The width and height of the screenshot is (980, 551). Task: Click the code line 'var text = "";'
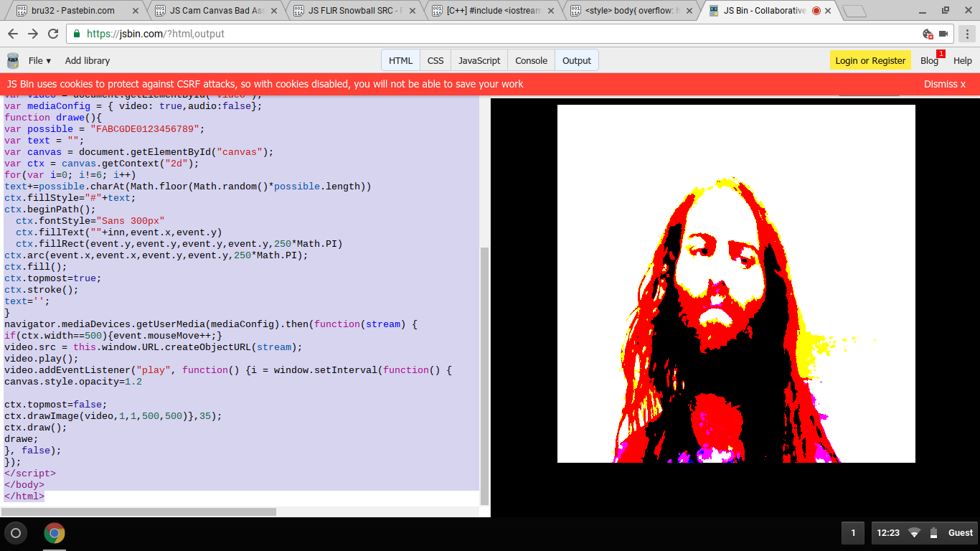point(44,141)
